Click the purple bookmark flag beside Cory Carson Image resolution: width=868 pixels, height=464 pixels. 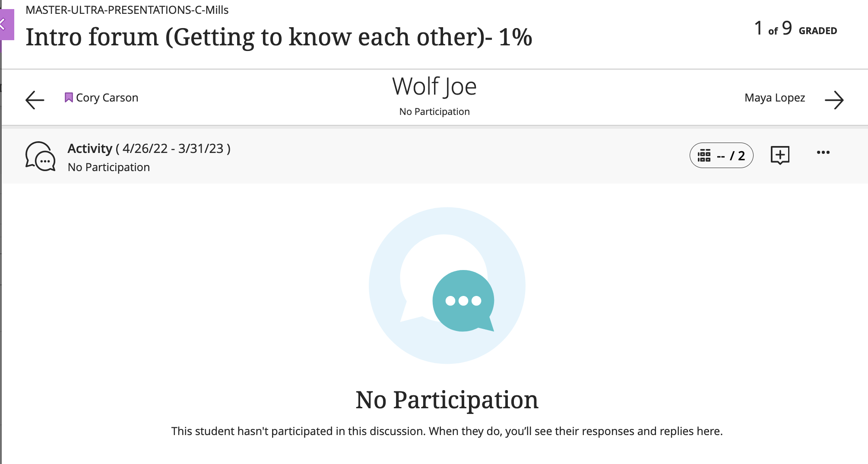[x=69, y=98]
